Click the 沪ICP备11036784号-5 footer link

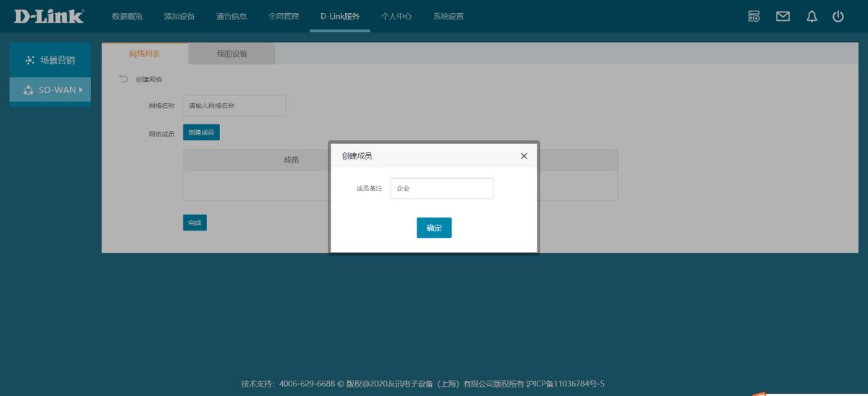(x=565, y=384)
